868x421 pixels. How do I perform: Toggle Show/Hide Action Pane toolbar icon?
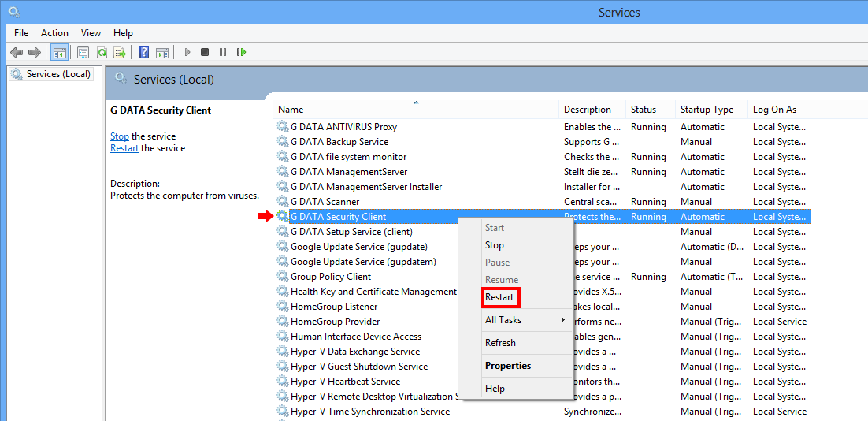pyautogui.click(x=161, y=52)
